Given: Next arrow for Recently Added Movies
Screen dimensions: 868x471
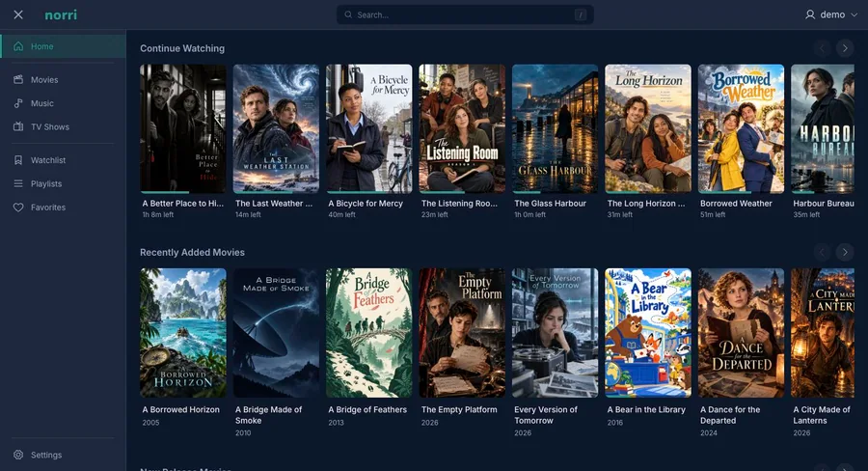Looking at the screenshot, I should pyautogui.click(x=845, y=253).
